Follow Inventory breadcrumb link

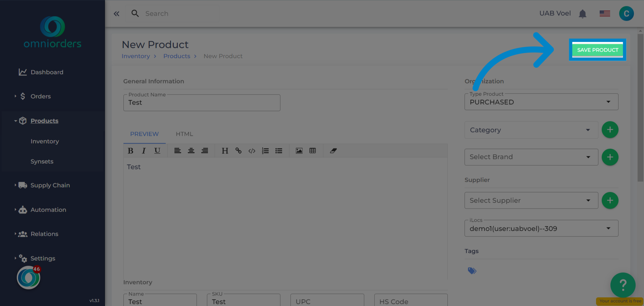pyautogui.click(x=136, y=56)
